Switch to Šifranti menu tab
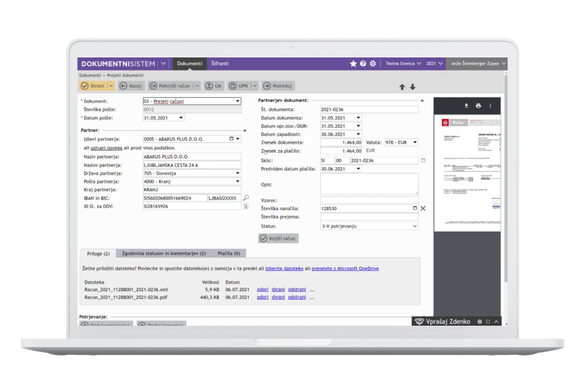 point(220,64)
